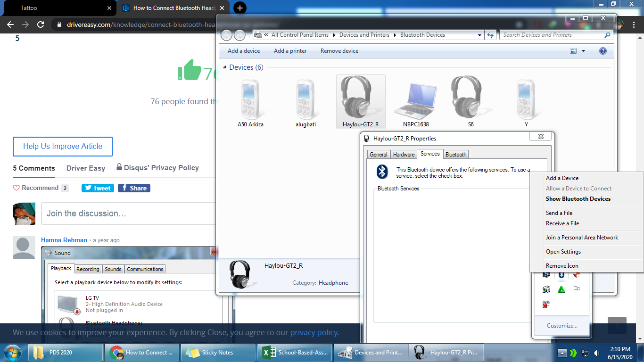Select Open Settings in the Bluetooth menu
This screenshot has width=644, height=362.
click(x=563, y=252)
